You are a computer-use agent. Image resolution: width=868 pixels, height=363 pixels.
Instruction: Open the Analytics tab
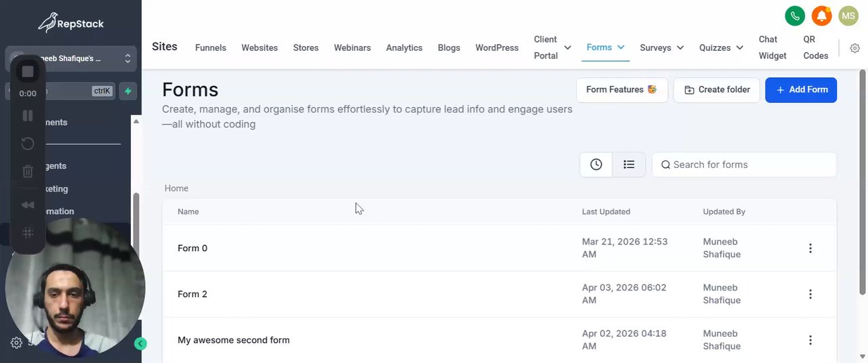coord(404,48)
